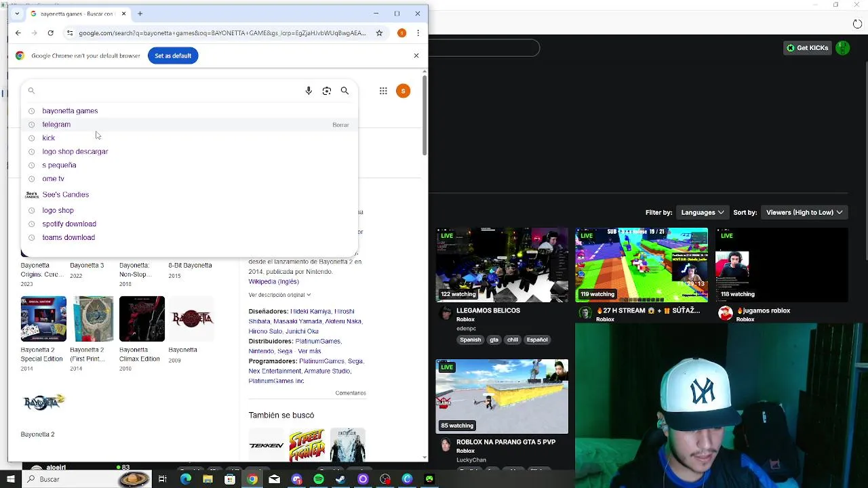Pick the 'teams download' suggestion
Screen dimensions: 868x488
click(68, 237)
